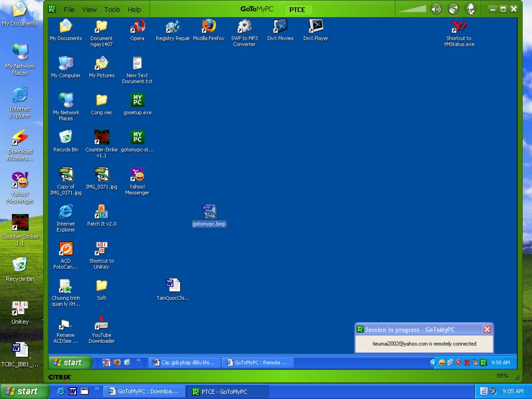Select the PTCE tab in the viewer title bar
The width and height of the screenshot is (532, 399).
click(297, 9)
